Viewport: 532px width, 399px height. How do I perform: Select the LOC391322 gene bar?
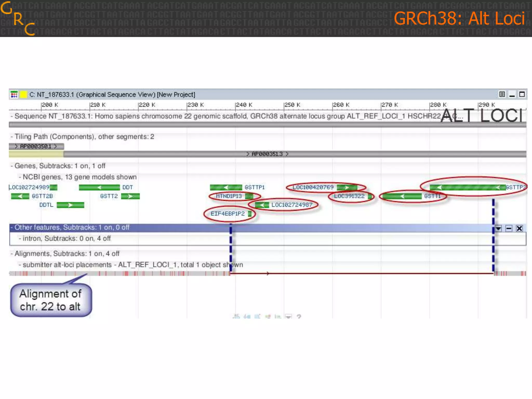point(370,196)
